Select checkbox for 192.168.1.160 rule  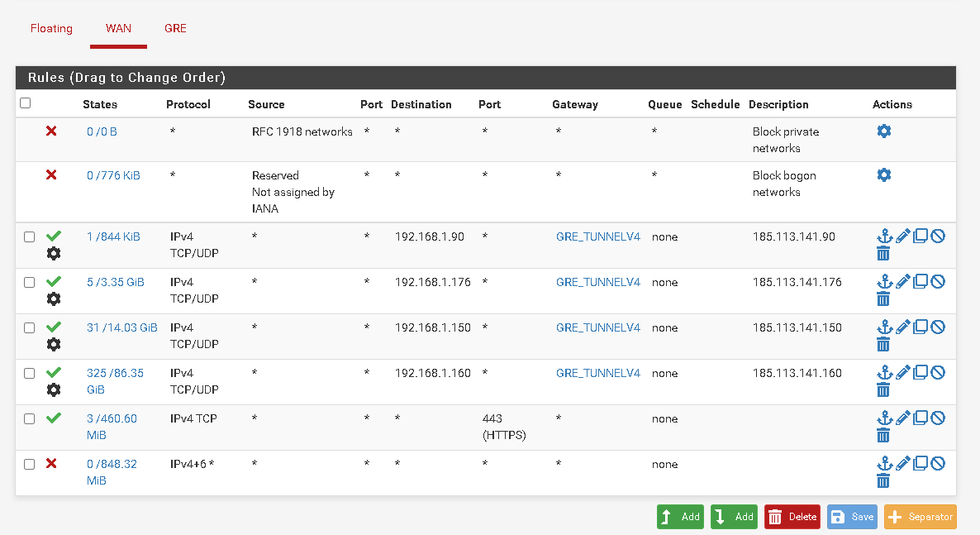(x=30, y=374)
